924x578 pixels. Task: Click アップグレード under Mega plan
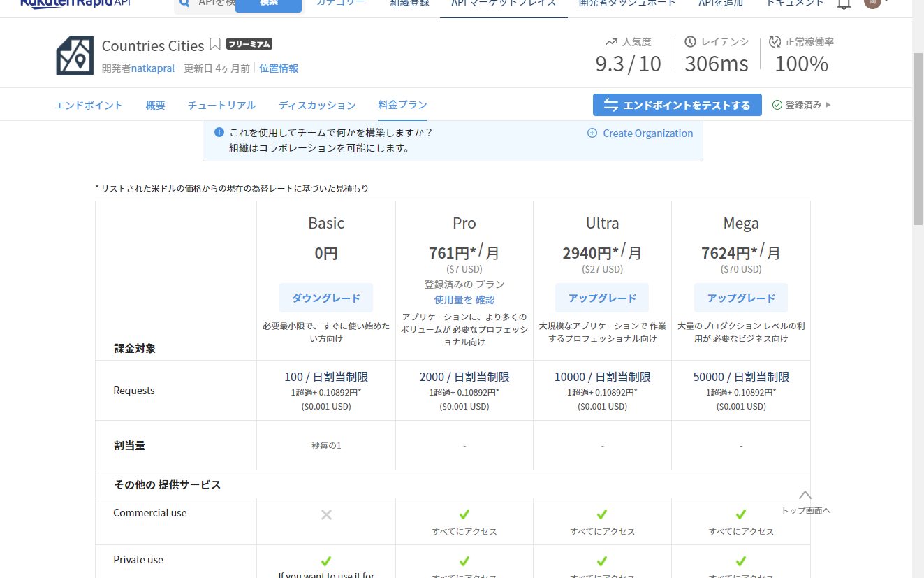point(741,298)
